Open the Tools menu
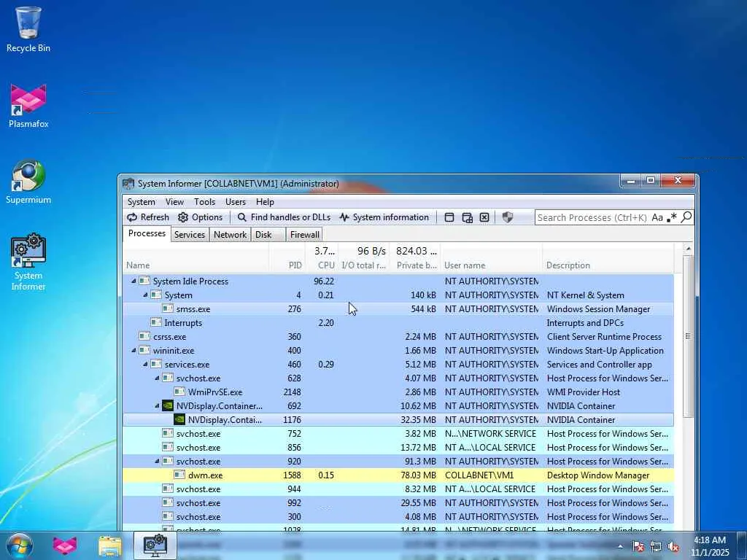This screenshot has width=747, height=560. (204, 202)
